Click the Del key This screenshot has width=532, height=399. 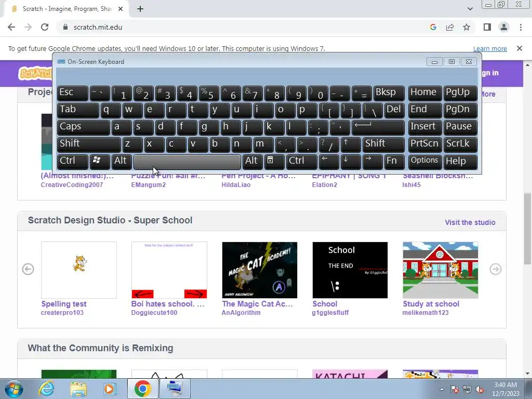tap(394, 110)
